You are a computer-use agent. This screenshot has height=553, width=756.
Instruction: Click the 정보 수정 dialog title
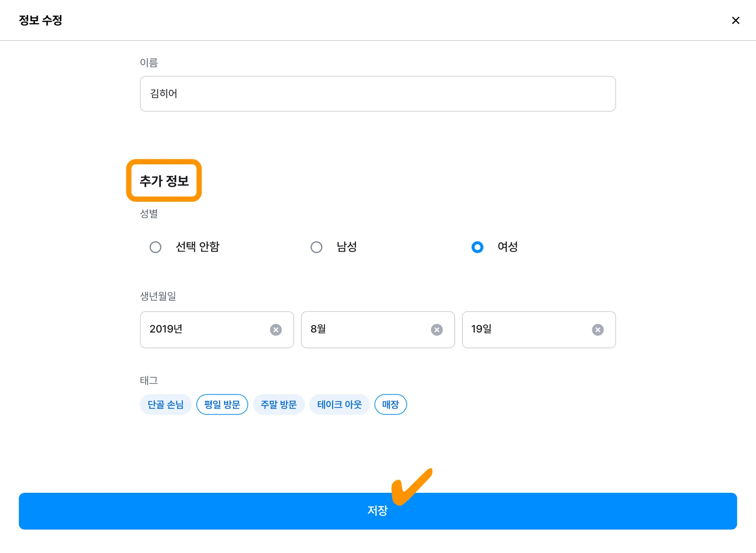click(x=41, y=20)
